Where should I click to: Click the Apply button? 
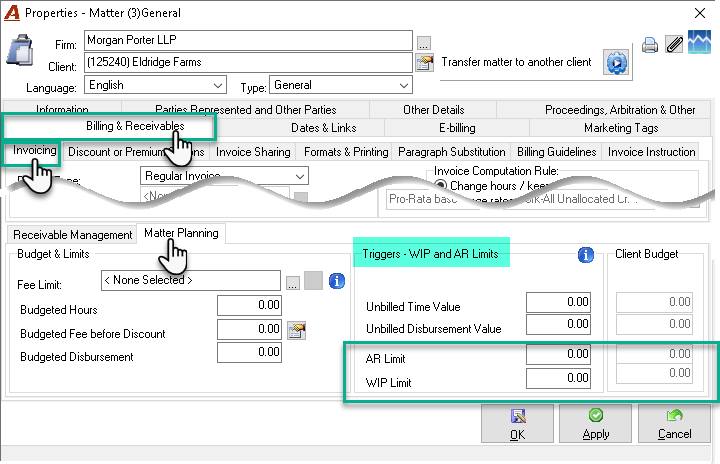596,424
